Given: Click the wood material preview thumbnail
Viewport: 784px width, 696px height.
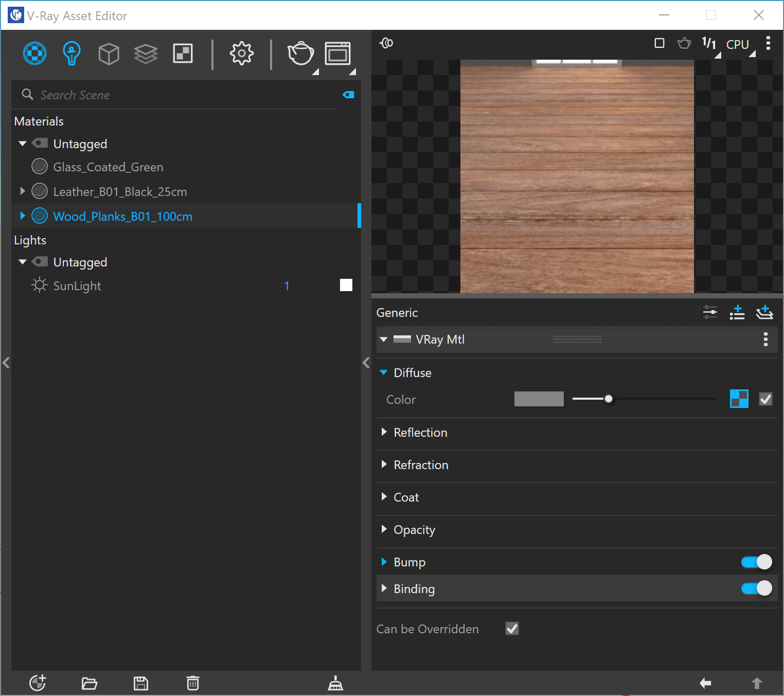Looking at the screenshot, I should tap(577, 176).
